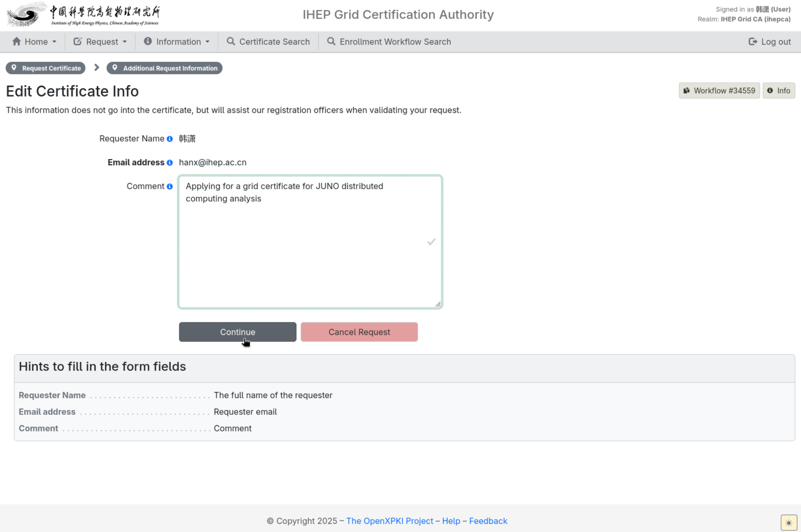Screen dimensions: 801x532
Task: Log out of the session
Action: click(x=770, y=41)
